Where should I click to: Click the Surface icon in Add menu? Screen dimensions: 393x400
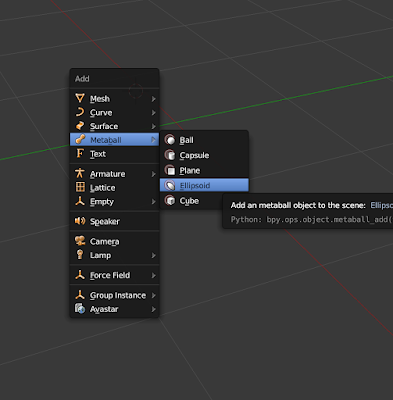80,126
